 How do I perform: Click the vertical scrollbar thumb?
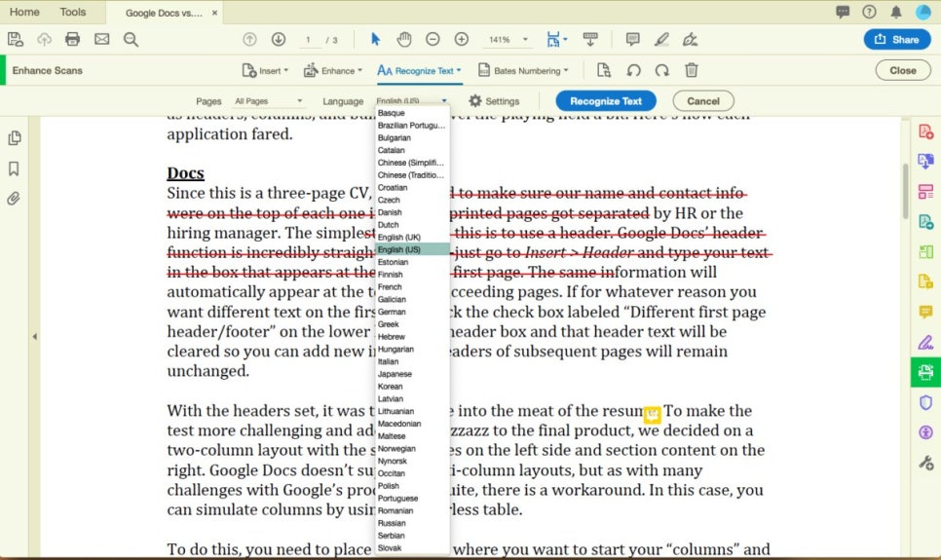coord(906,191)
